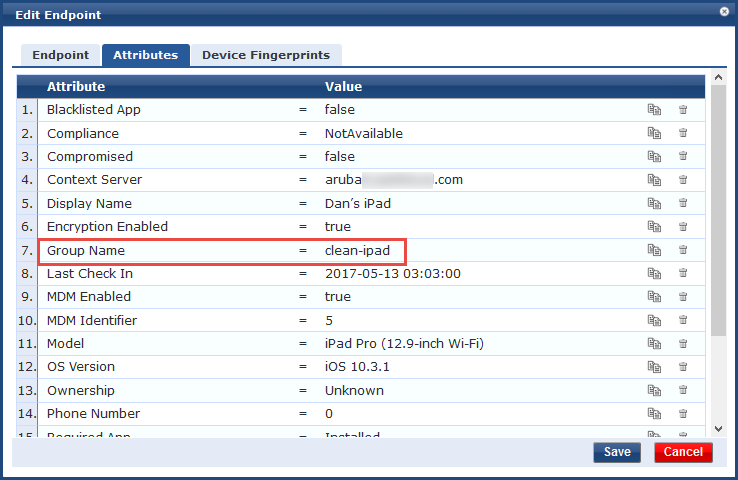This screenshot has height=480, width=738.
Task: Copy the Compromised attribute row
Action: (x=654, y=156)
